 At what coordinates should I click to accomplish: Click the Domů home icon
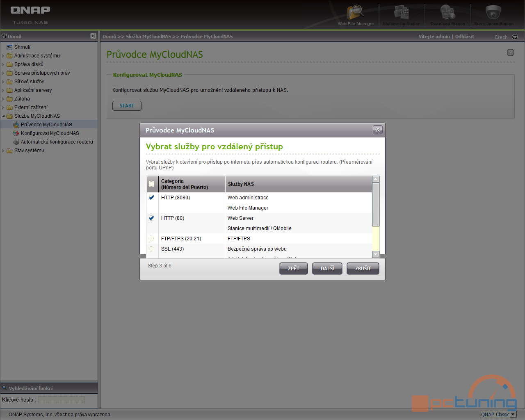pyautogui.click(x=5, y=36)
